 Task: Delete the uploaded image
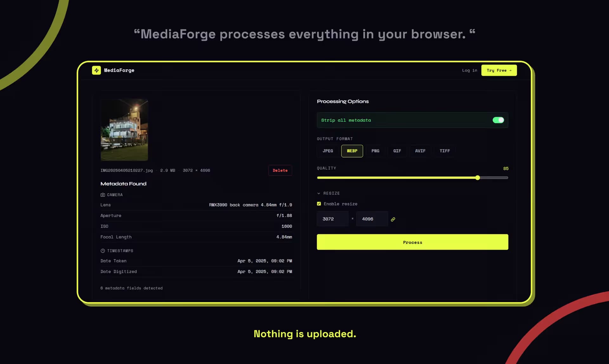click(x=280, y=170)
